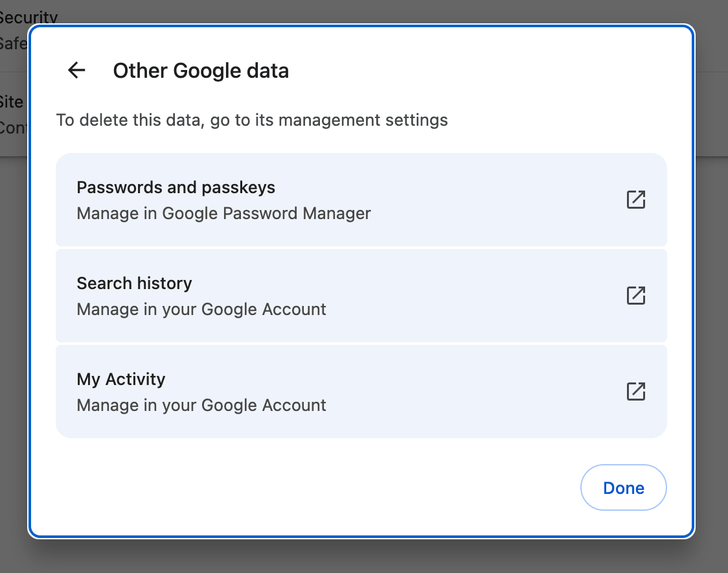The height and width of the screenshot is (573, 728).
Task: Click 'Manage in Google Password Manager' text
Action: click(x=224, y=213)
